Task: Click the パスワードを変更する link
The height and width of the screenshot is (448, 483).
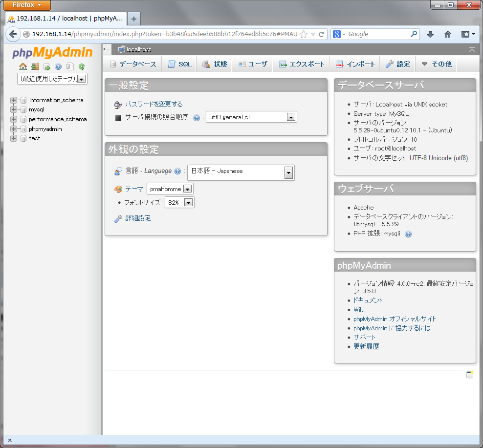Action: pyautogui.click(x=154, y=105)
